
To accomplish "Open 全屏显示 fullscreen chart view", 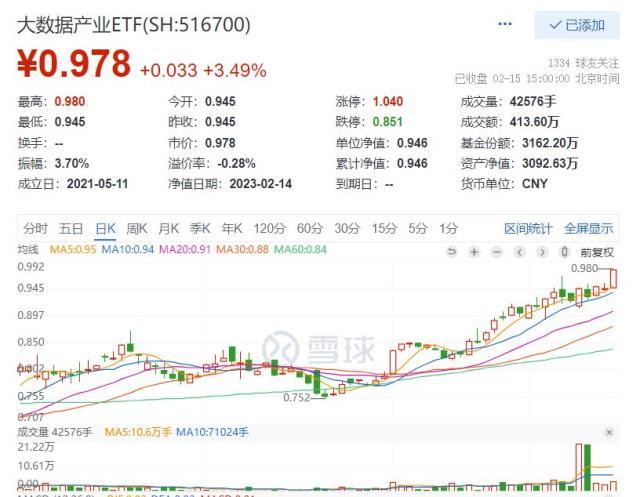I will pos(589,229).
